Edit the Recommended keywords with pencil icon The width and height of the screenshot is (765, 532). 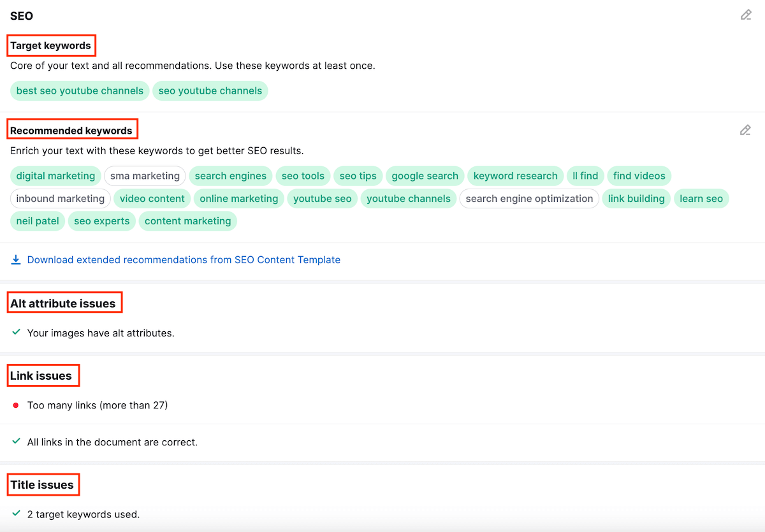(x=745, y=130)
